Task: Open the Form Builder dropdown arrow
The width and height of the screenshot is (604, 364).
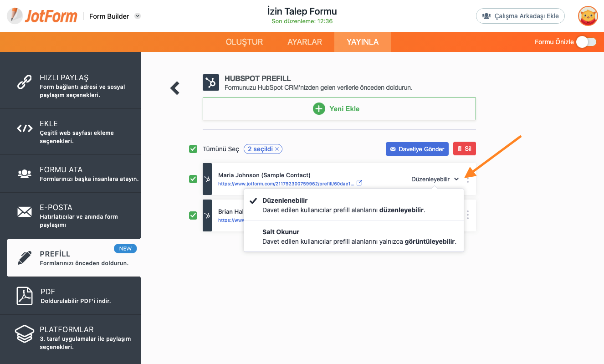Action: click(x=138, y=16)
